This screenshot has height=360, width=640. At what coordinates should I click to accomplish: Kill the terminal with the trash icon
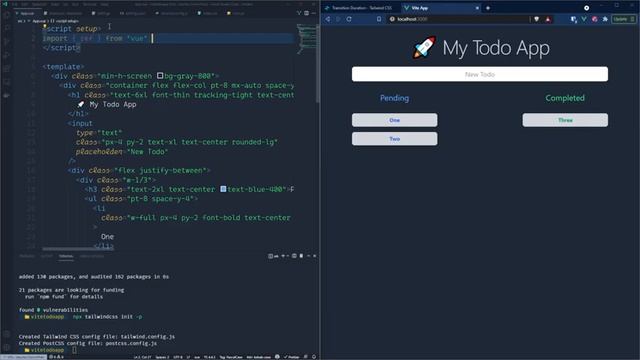click(301, 256)
